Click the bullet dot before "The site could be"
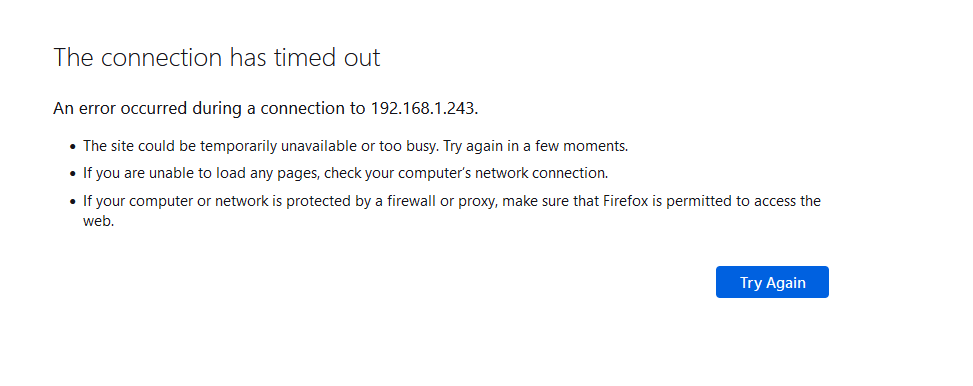973x386 pixels. 73,147
